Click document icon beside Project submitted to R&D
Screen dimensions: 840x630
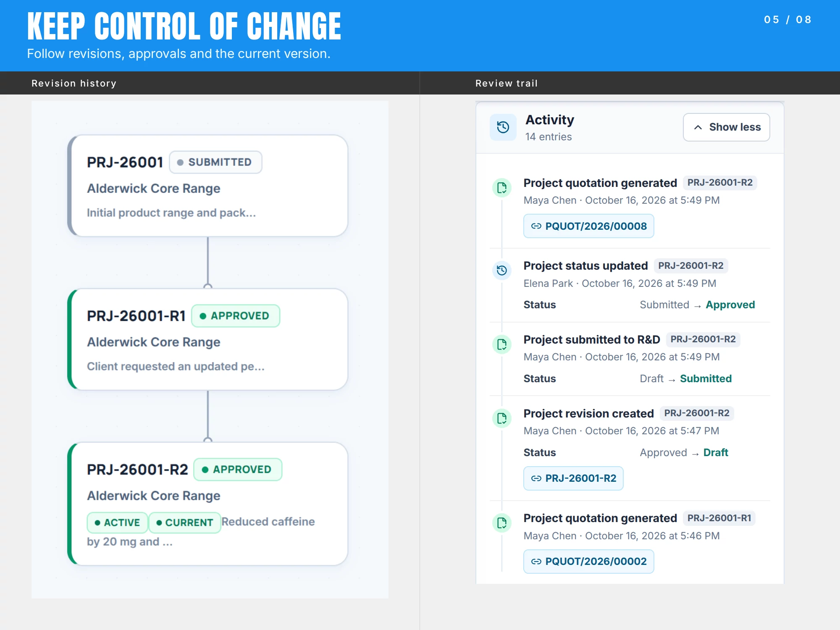tap(502, 344)
